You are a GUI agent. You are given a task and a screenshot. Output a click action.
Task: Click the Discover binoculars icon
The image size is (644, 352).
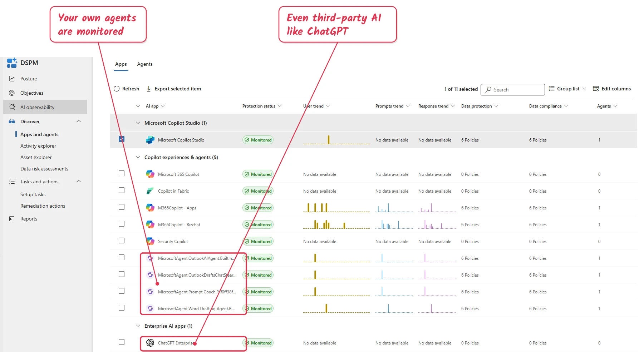click(x=12, y=122)
